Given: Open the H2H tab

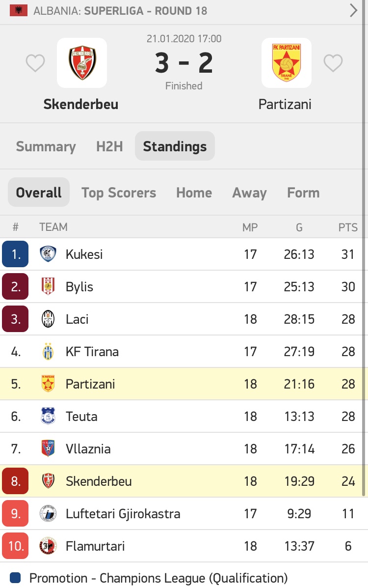Looking at the screenshot, I should 109,146.
